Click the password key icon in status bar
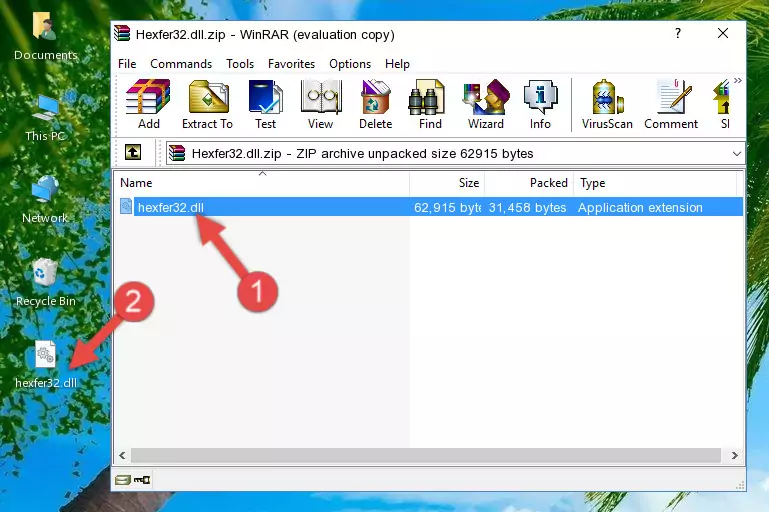Viewport: 769px width, 512px height. pos(142,480)
